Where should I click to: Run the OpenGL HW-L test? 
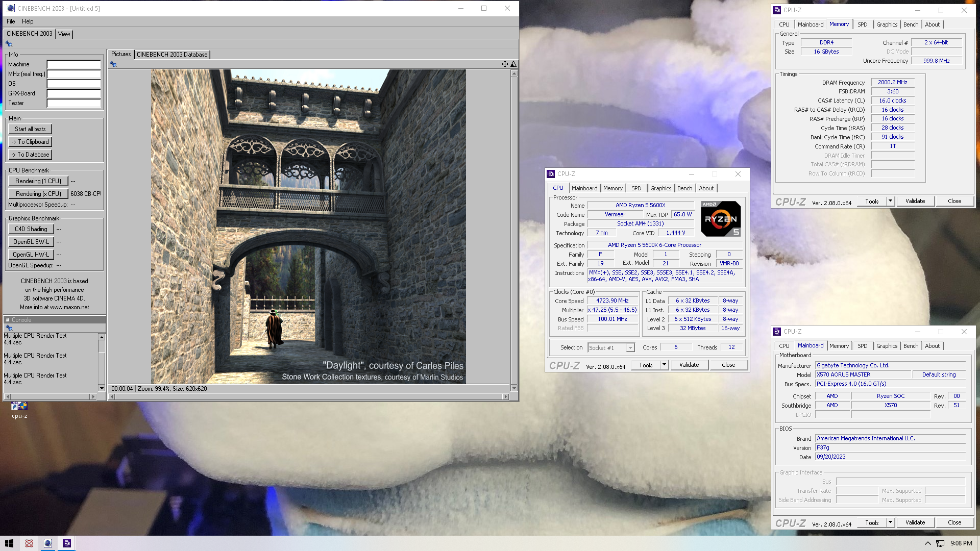31,255
